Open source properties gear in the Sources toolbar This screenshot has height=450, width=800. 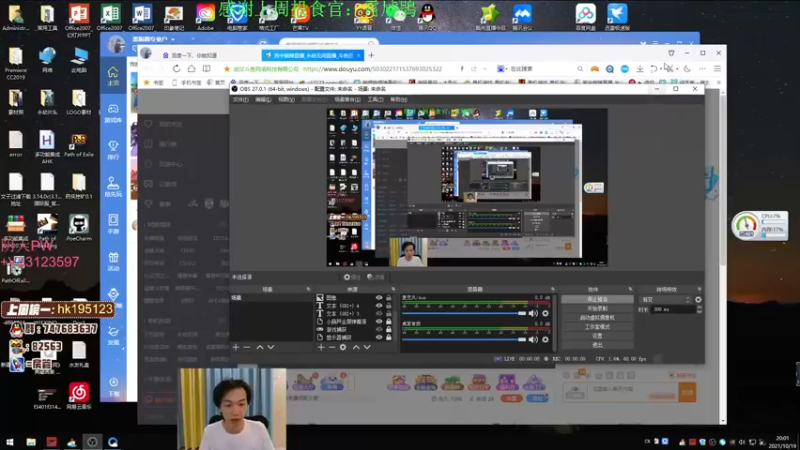[x=343, y=347]
